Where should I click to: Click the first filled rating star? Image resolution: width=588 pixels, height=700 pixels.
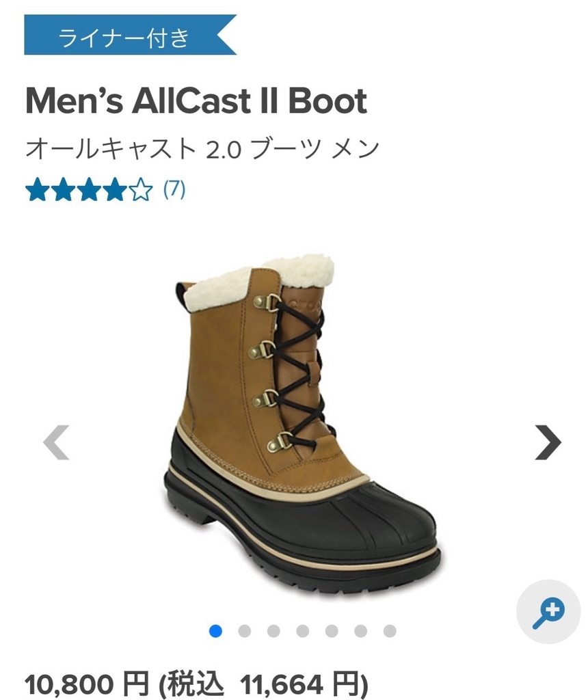37,190
